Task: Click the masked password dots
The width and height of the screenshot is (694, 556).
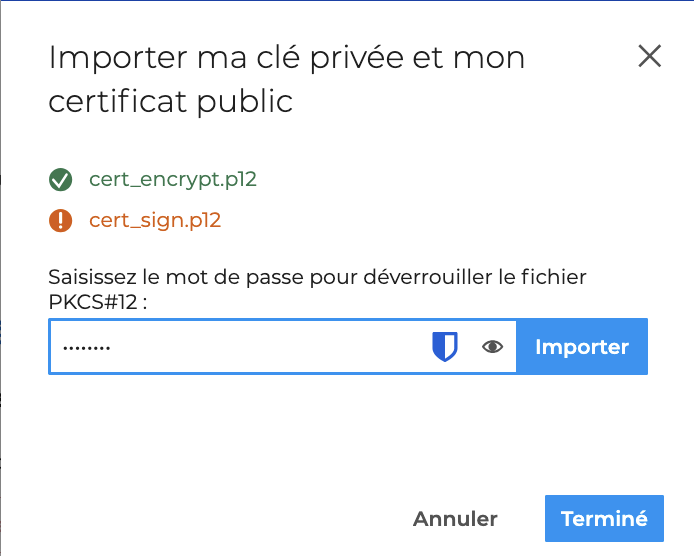Action: coord(86,348)
